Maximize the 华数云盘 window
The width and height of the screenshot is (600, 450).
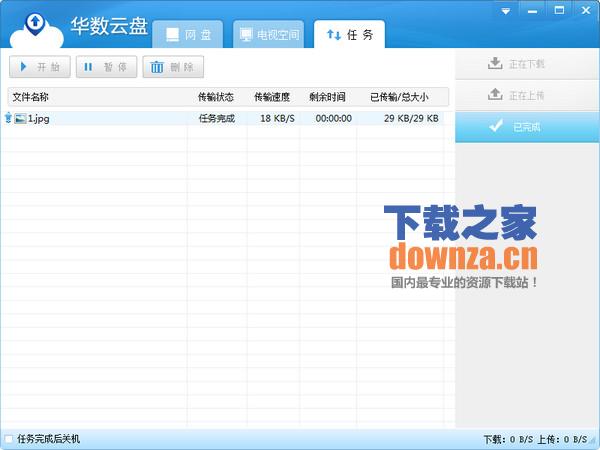tap(559, 10)
